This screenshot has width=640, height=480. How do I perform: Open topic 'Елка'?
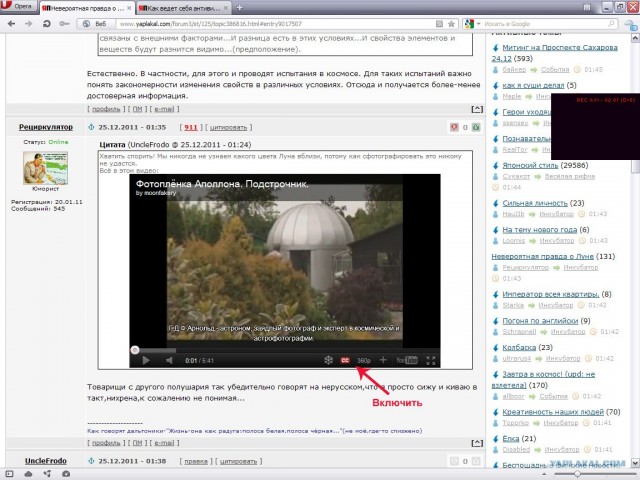point(511,438)
